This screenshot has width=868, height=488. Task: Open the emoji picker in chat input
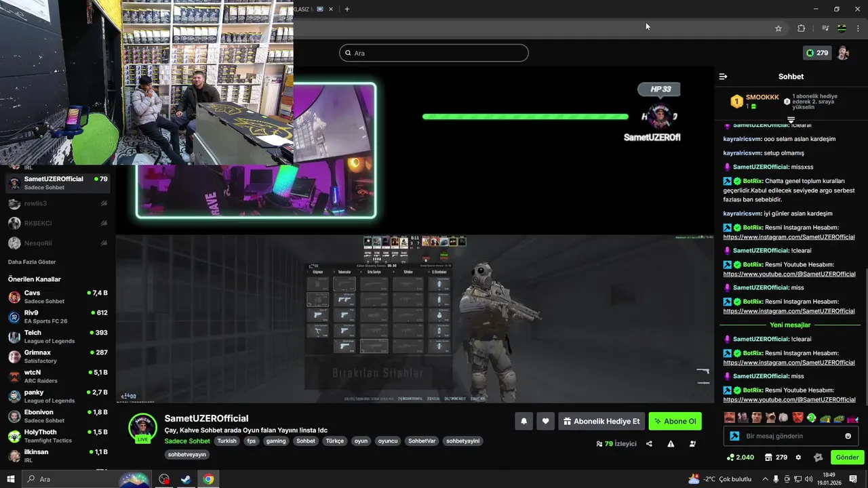tap(848, 436)
